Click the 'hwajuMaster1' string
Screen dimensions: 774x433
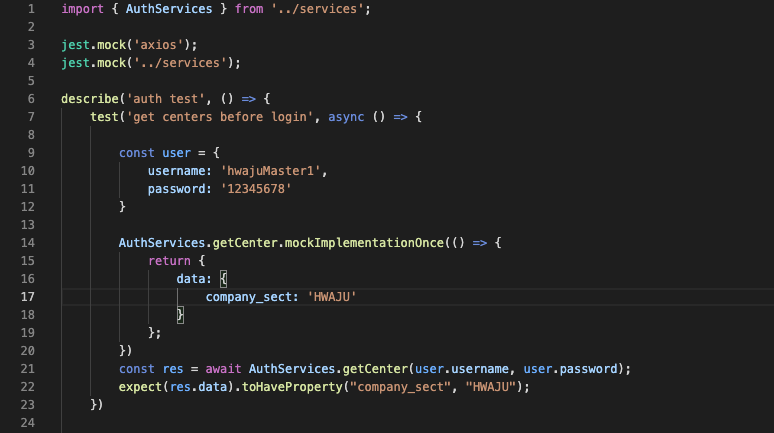(270, 171)
